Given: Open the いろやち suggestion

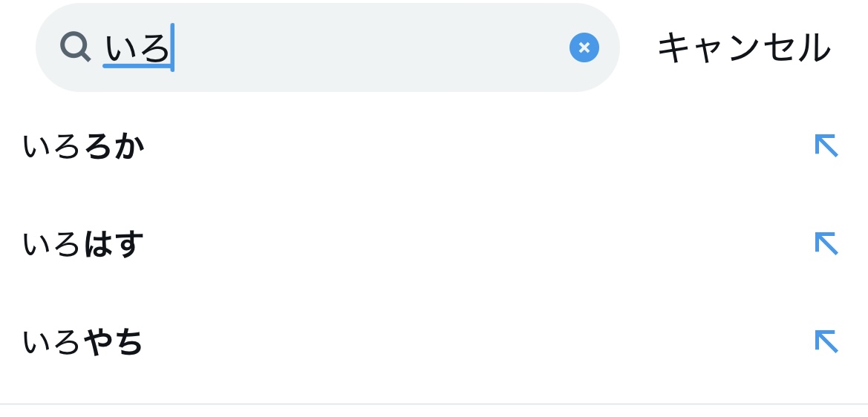Looking at the screenshot, I should (x=83, y=342).
